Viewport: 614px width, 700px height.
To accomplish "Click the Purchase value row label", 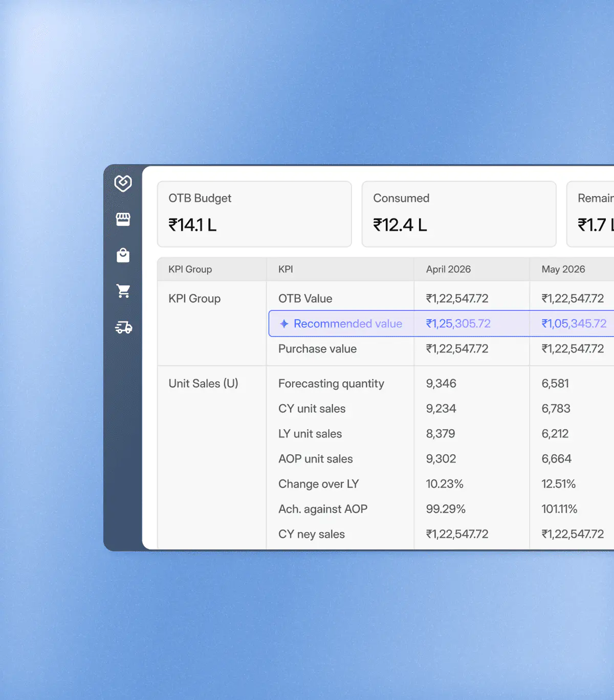I will tap(317, 349).
